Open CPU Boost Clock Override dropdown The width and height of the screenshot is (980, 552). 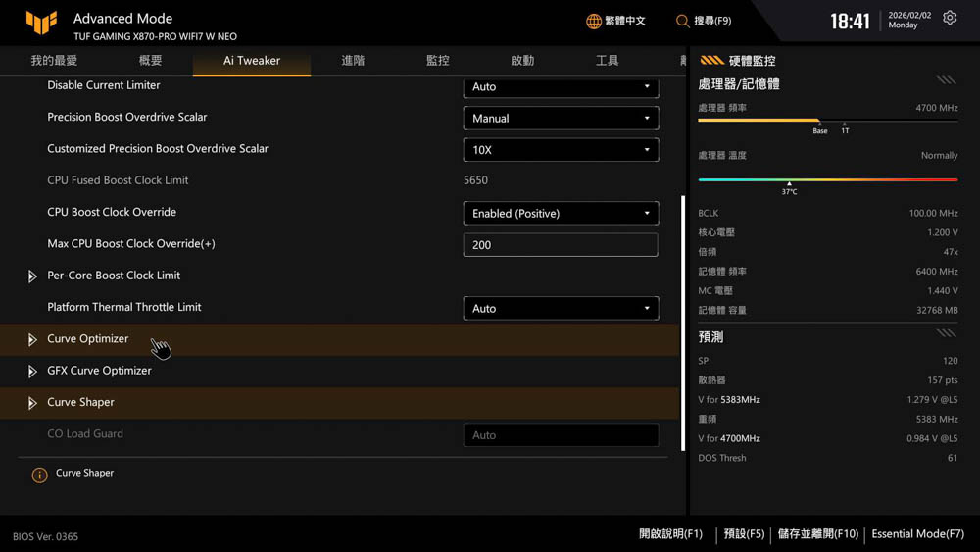(560, 214)
